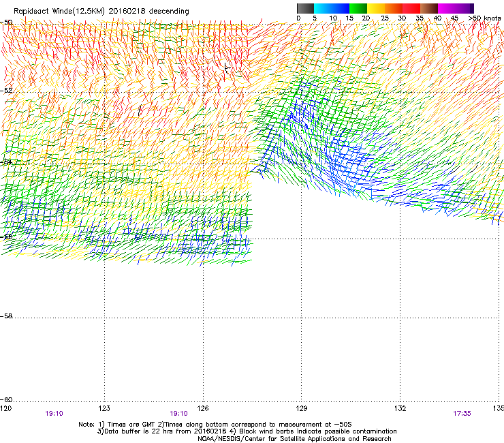Image resolution: width=504 pixels, height=443 pixels.
Task: Click the 40 tick label on the legend
Action: (x=437, y=18)
